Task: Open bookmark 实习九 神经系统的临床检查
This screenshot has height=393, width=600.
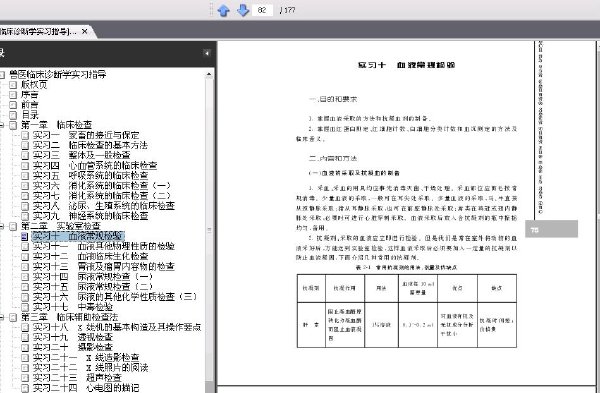Action: tap(90, 216)
